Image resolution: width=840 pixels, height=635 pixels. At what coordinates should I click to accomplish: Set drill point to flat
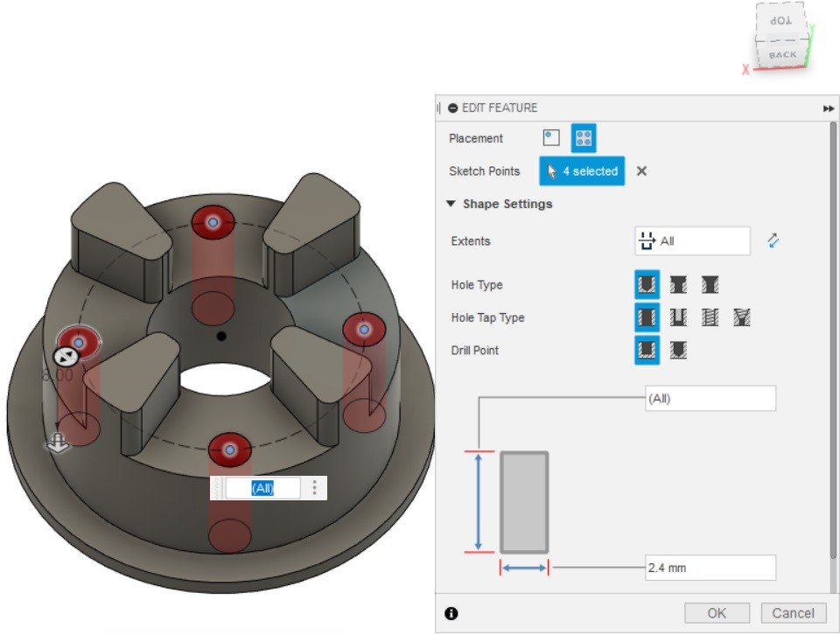(647, 351)
